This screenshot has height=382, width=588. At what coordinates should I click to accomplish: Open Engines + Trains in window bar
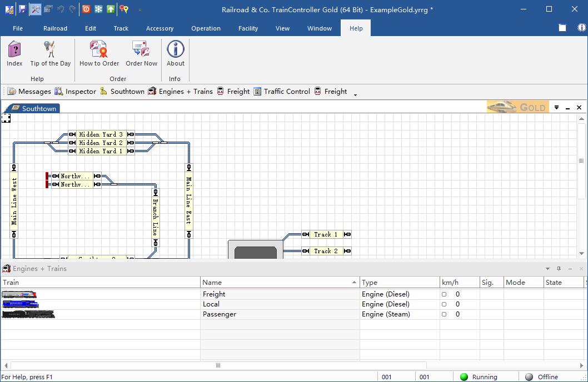181,92
